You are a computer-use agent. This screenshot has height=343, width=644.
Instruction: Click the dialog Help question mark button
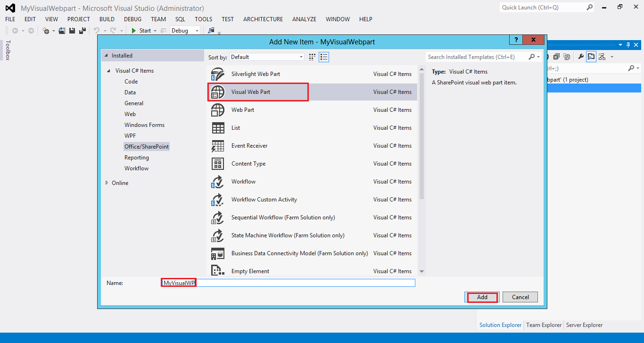(x=517, y=41)
